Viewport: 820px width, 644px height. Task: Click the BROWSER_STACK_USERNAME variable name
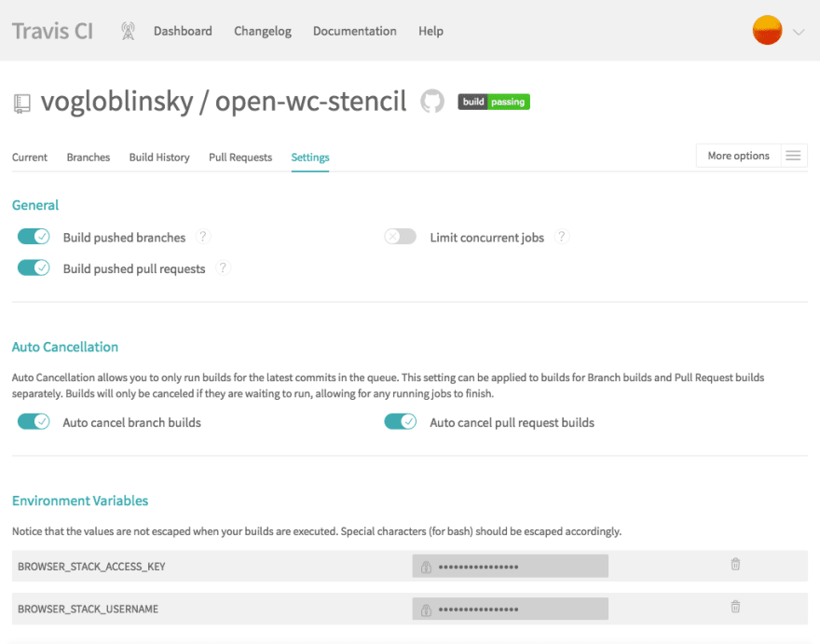[x=88, y=609]
